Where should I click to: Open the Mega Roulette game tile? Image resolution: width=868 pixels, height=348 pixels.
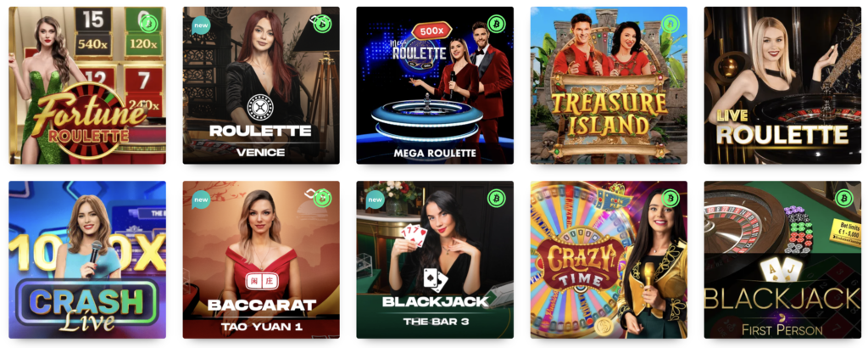coord(435,86)
